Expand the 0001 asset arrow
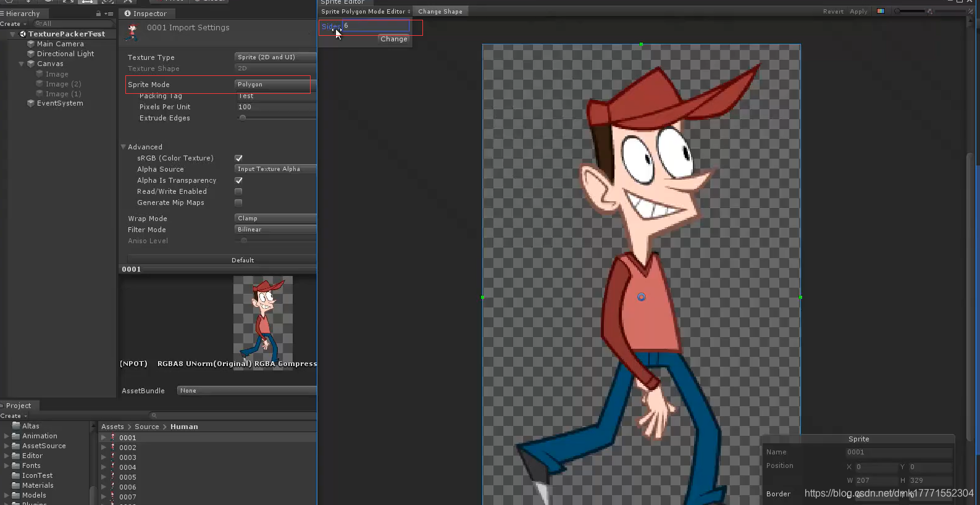 [104, 438]
